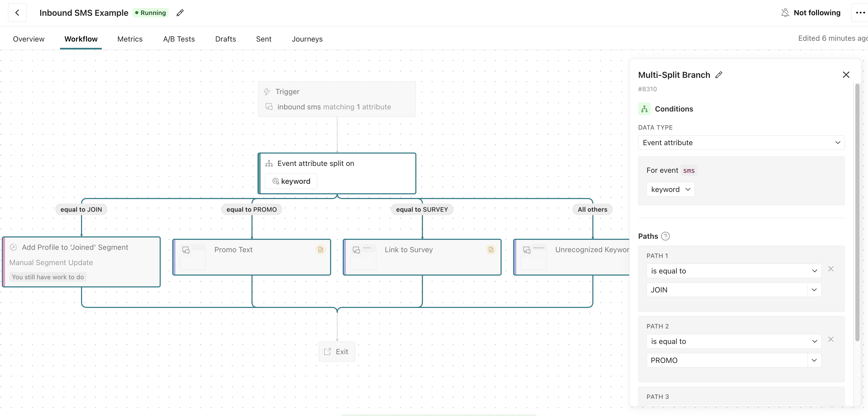Click the Promo Text message icon
Viewport: 868px width, 416px height.
(186, 250)
